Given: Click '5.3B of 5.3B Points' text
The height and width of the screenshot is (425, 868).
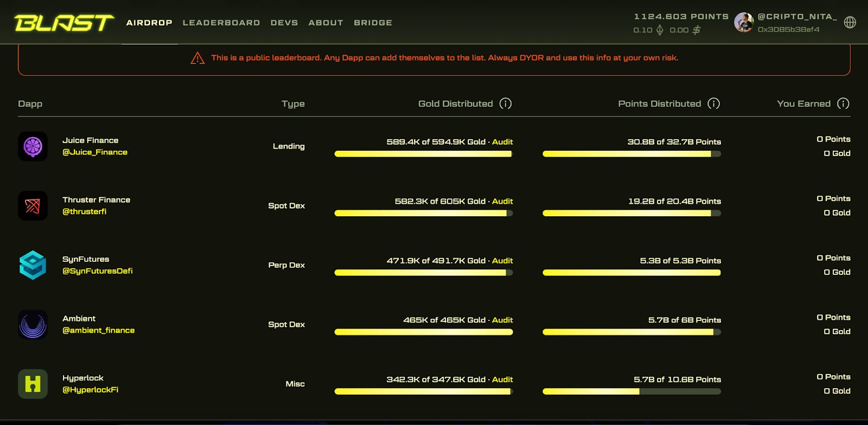Looking at the screenshot, I should pyautogui.click(x=681, y=261).
